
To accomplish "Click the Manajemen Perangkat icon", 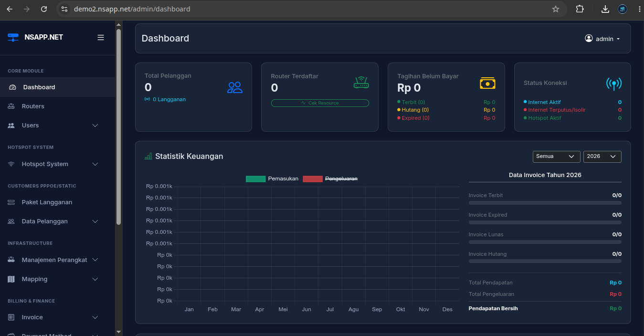I will [x=11, y=260].
